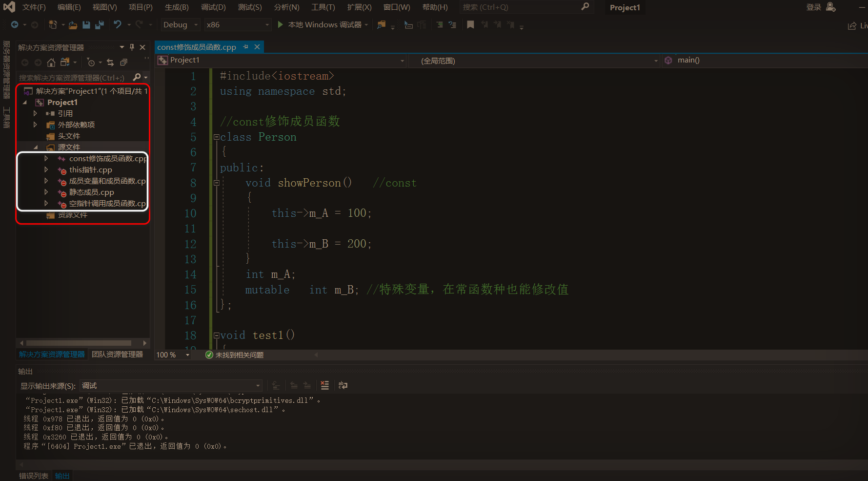
Task: Pin the const修饰成员函数.cpp editor tab
Action: click(x=246, y=47)
